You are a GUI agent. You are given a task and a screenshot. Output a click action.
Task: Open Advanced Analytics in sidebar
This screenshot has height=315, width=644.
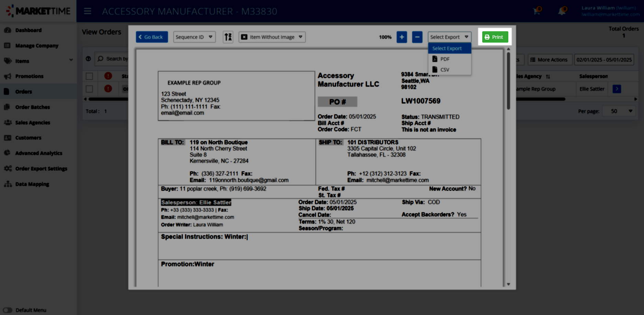38,153
